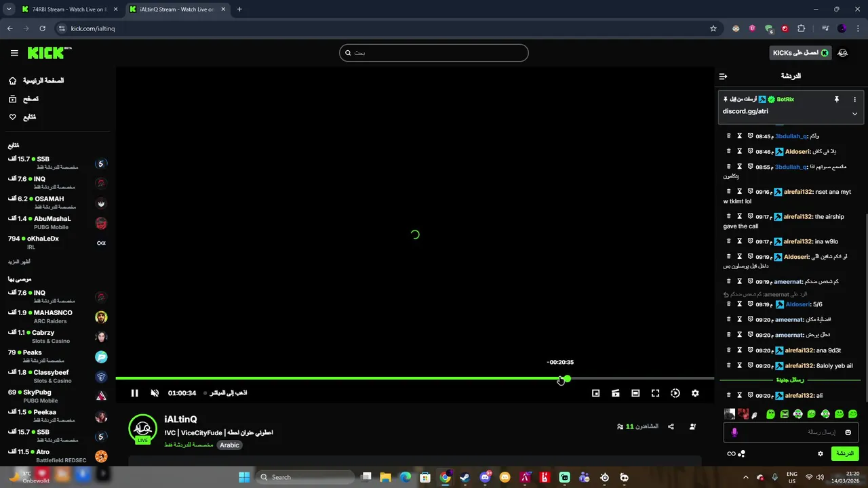868x488 pixels.
Task: Open 'الصفحة الرئيسية' home in sidebar
Action: (x=37, y=81)
